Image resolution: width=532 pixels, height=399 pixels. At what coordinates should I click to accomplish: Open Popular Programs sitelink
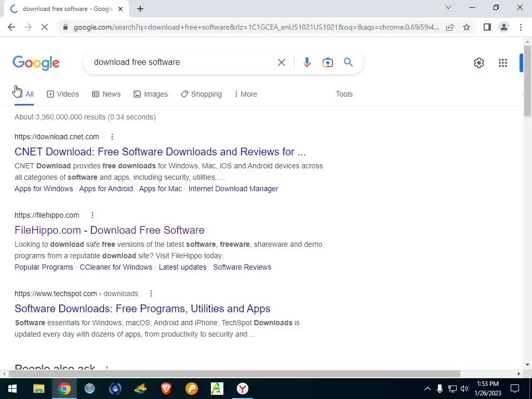point(44,267)
